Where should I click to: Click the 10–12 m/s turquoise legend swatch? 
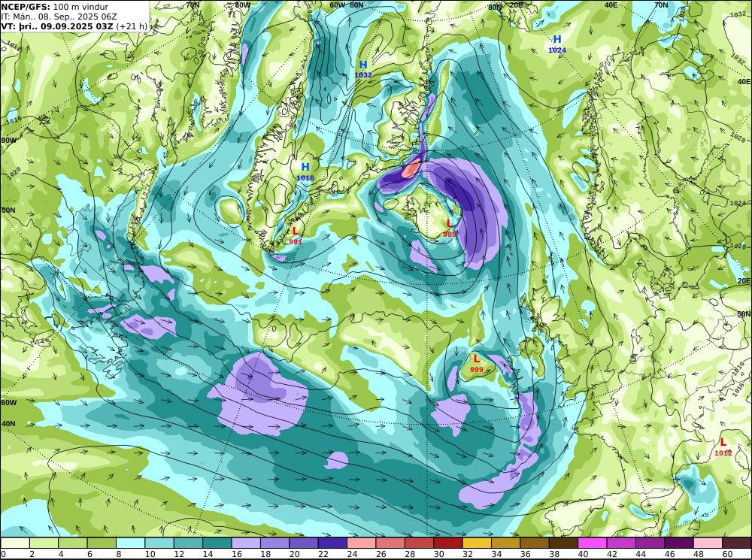[x=159, y=543]
